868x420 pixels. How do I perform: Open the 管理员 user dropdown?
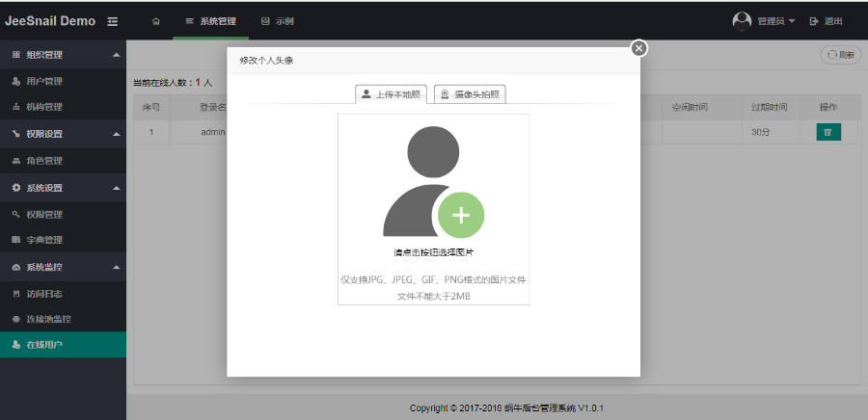[776, 21]
